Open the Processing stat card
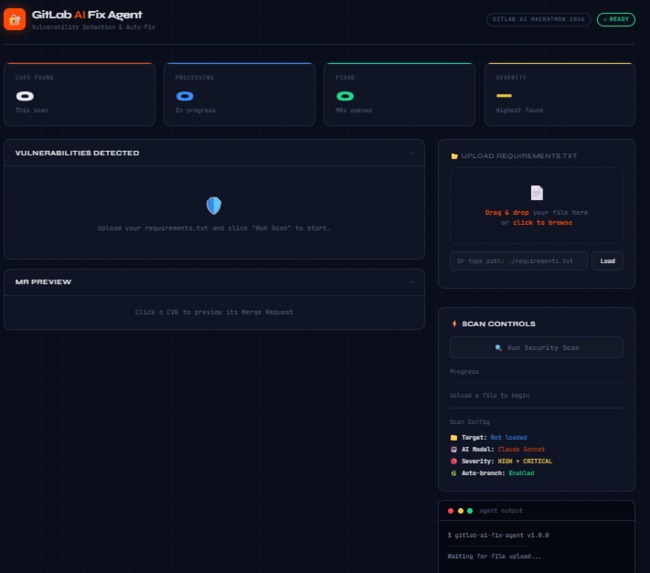 pos(240,94)
